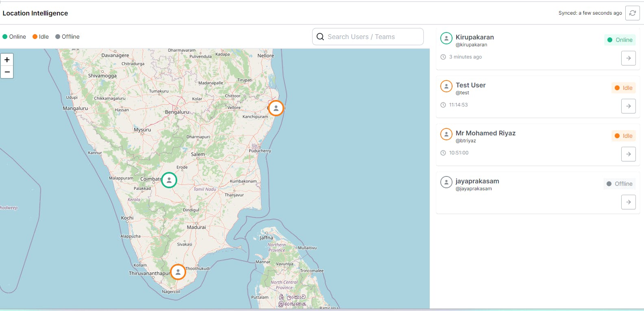Click clock icon beside 11:14:53

point(443,105)
